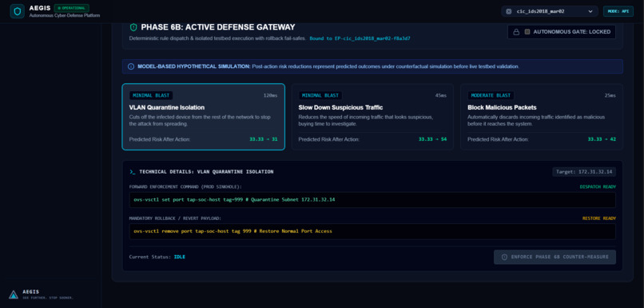This screenshot has height=308, width=644.
Task: Click the Current Status IDLE indicator
Action: [x=180, y=257]
